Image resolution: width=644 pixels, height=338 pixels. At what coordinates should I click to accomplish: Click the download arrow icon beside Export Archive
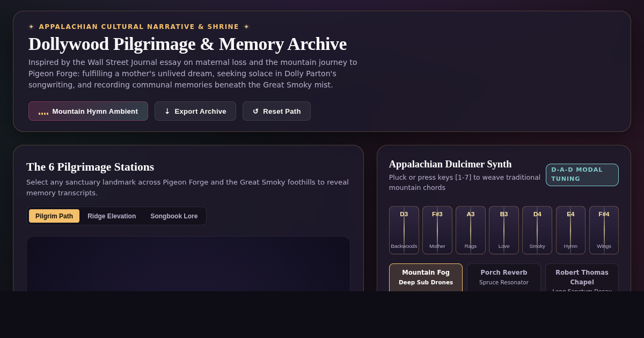click(167, 111)
